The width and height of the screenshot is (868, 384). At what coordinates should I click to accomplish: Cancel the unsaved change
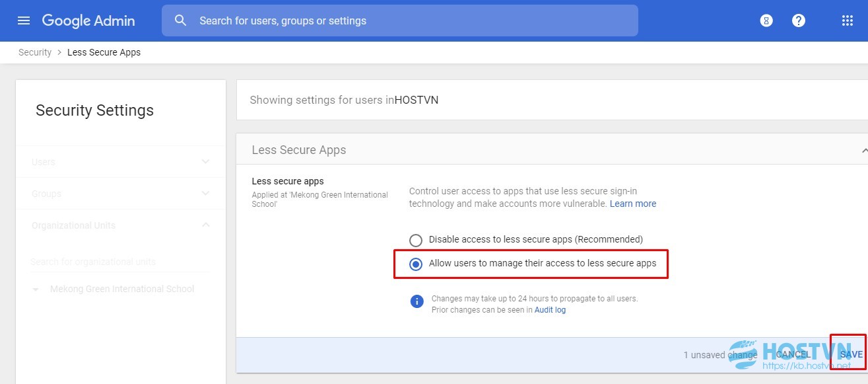(793, 354)
